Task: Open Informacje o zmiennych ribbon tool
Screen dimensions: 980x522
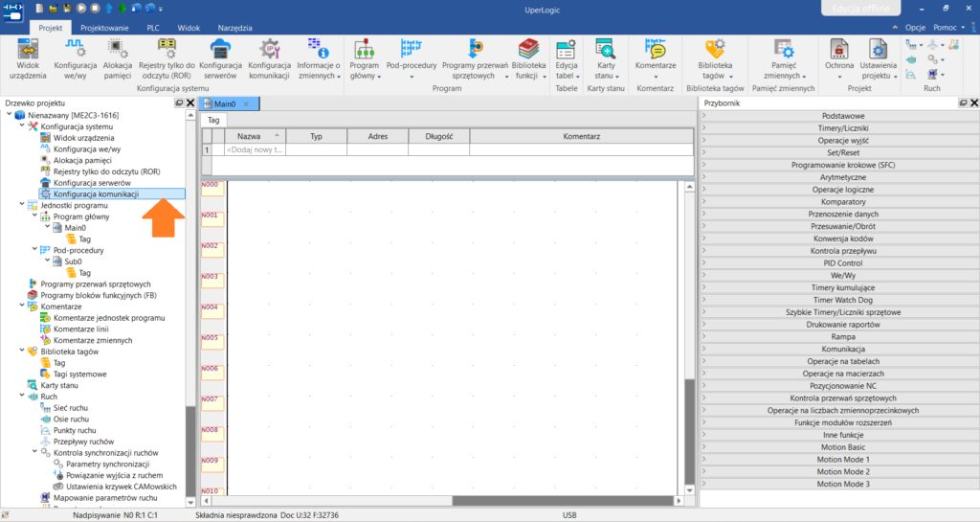Action: [318, 59]
